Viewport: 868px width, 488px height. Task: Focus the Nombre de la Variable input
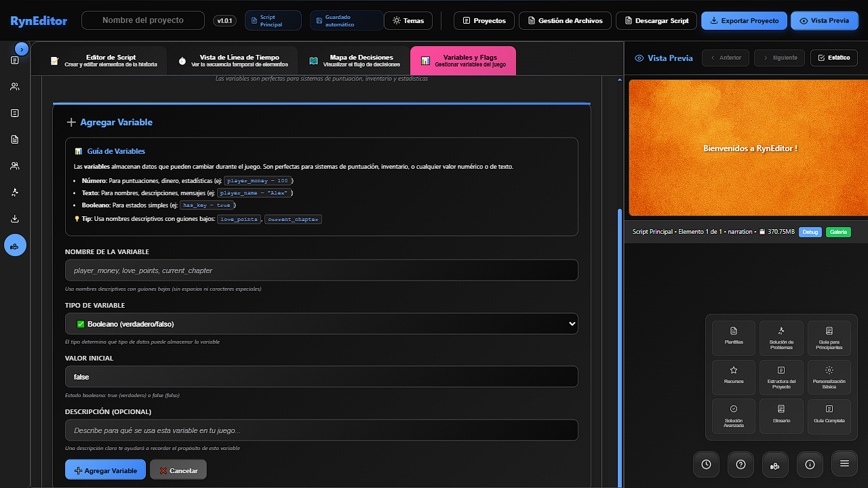[321, 270]
